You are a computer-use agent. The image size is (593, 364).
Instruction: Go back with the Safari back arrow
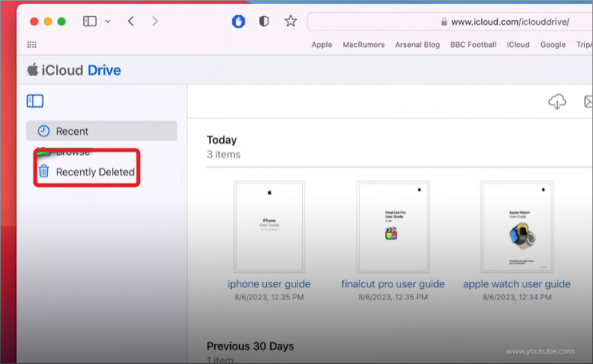pyautogui.click(x=131, y=21)
